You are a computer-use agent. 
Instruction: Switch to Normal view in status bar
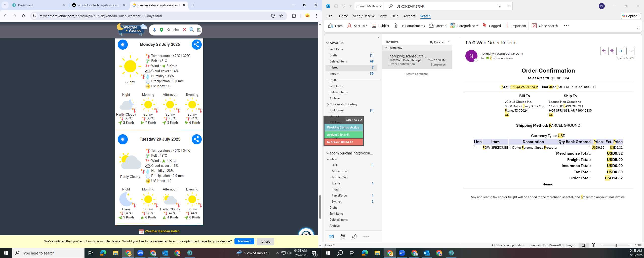click(x=583, y=245)
